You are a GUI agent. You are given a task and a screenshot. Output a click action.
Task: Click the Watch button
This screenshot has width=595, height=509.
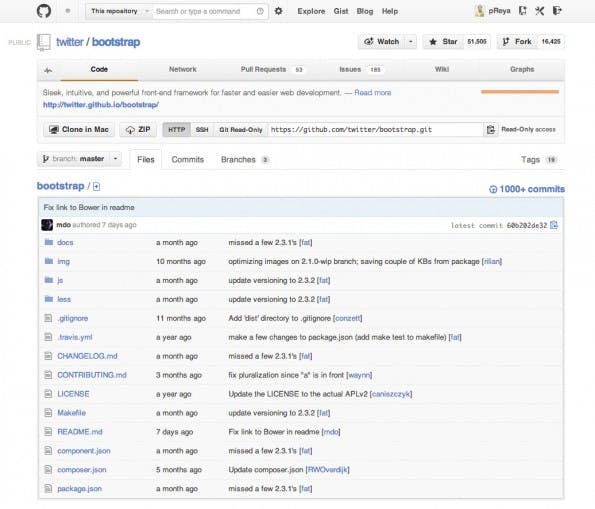pyautogui.click(x=381, y=42)
